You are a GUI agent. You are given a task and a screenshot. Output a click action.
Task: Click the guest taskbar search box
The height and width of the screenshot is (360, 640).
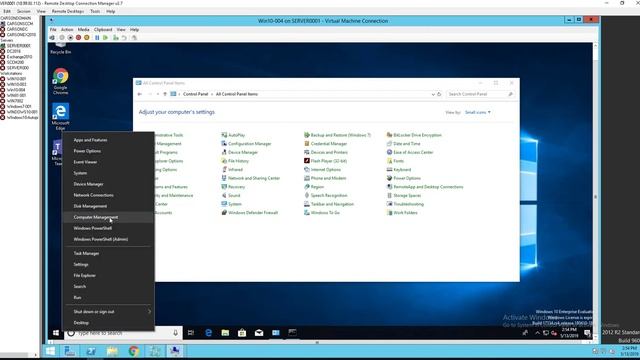click(122, 333)
